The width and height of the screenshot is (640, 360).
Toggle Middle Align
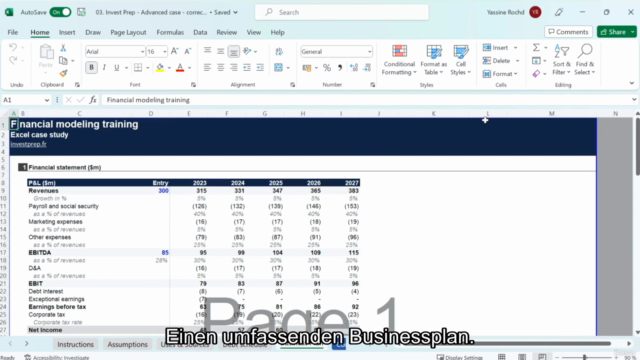click(220, 51)
